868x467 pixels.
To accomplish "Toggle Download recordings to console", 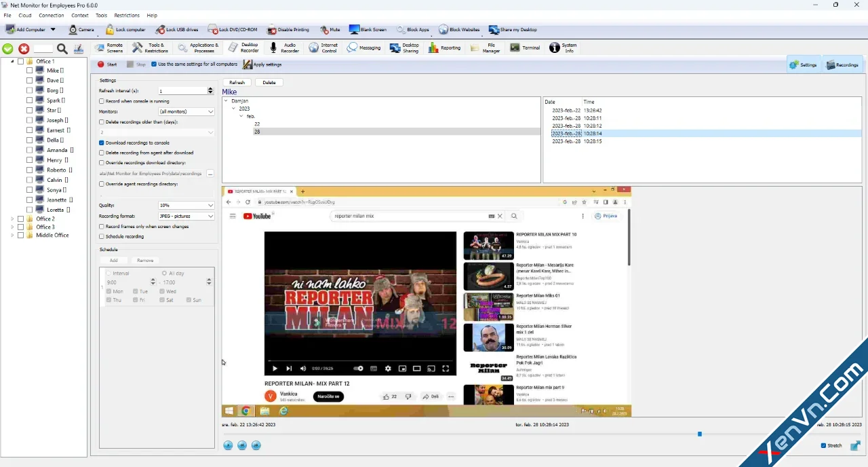I will pos(102,143).
